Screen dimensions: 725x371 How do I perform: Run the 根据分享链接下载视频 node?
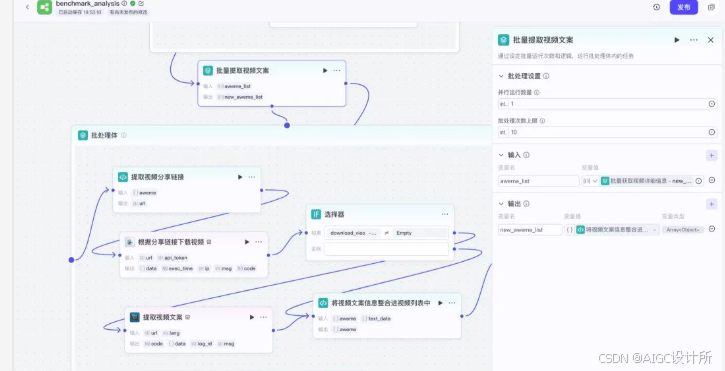(247, 241)
